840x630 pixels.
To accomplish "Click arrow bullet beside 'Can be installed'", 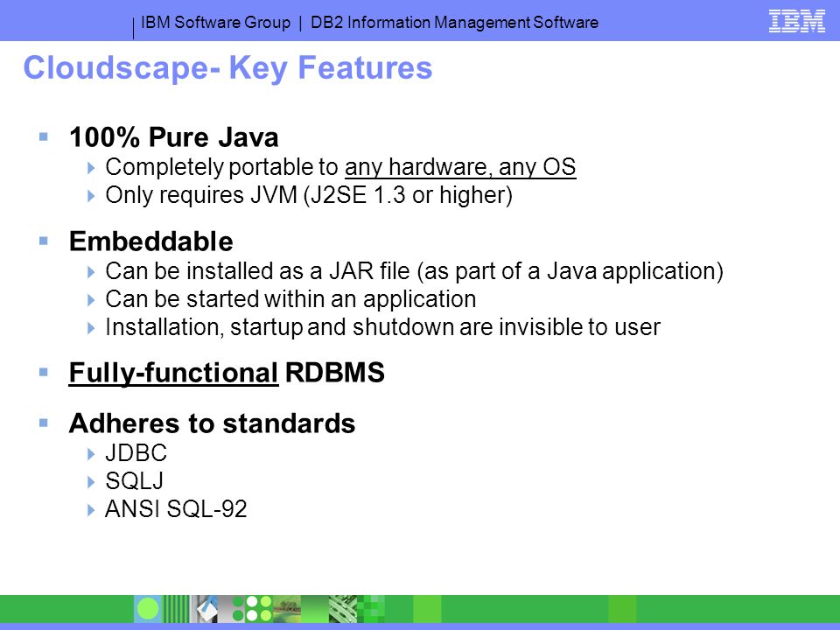I will 90,272.
